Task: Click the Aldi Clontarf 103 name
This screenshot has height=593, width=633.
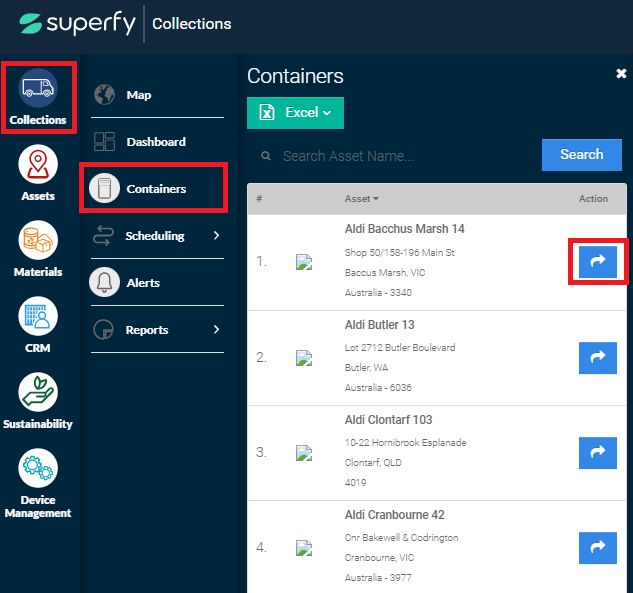Action: click(x=388, y=420)
